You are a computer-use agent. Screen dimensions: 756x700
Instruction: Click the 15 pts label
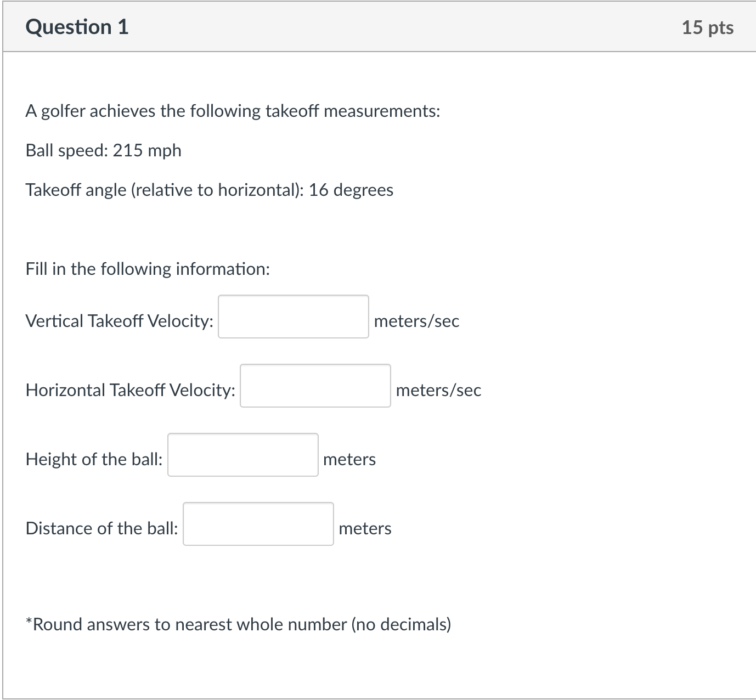coord(707,27)
